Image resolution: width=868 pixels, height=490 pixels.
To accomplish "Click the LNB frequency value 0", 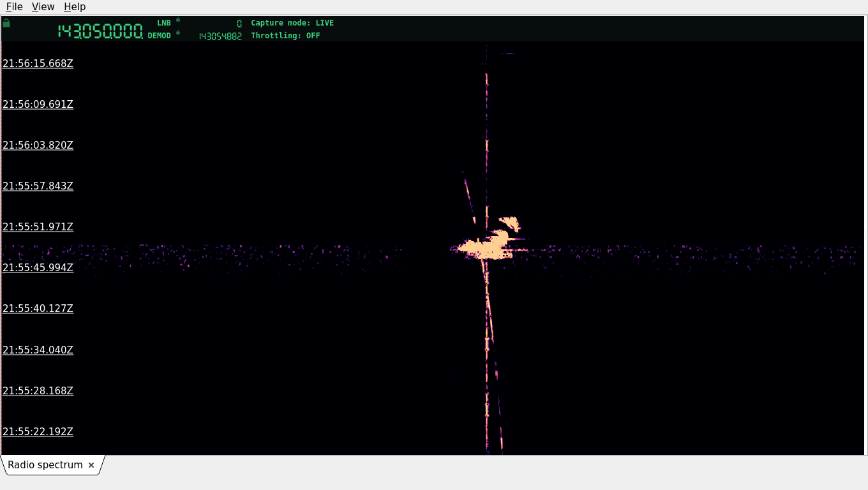I will coord(239,24).
